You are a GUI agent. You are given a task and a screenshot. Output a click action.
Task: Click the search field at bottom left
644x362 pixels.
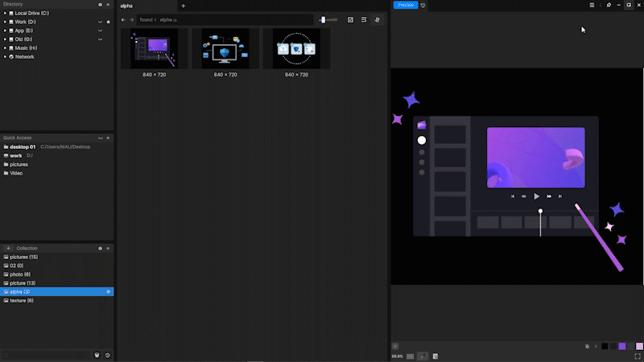46,356
